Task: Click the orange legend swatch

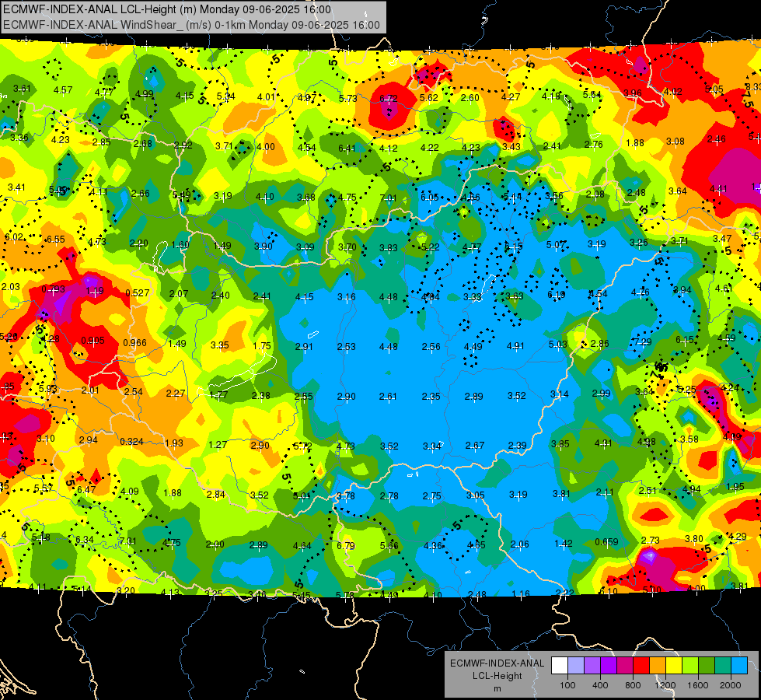Action: coord(658,665)
